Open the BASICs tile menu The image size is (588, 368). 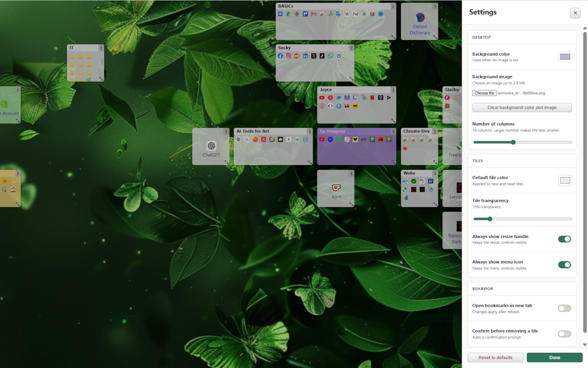click(x=393, y=6)
